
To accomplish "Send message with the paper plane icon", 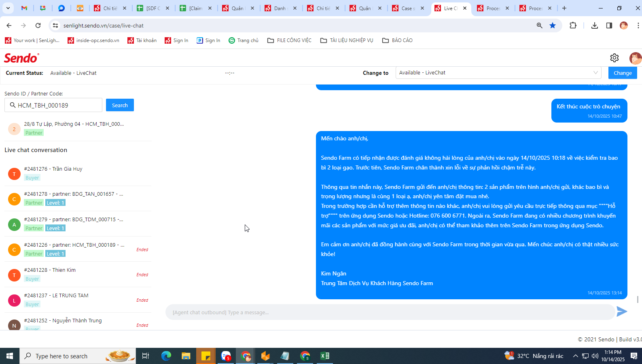I will 622,311.
